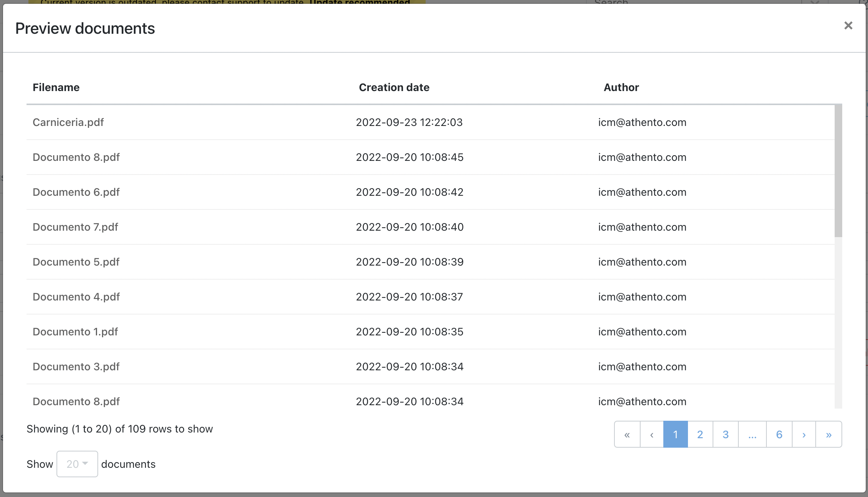Viewport: 868px width, 497px height.
Task: Select Documento 7.pdf in the list
Action: coord(75,227)
